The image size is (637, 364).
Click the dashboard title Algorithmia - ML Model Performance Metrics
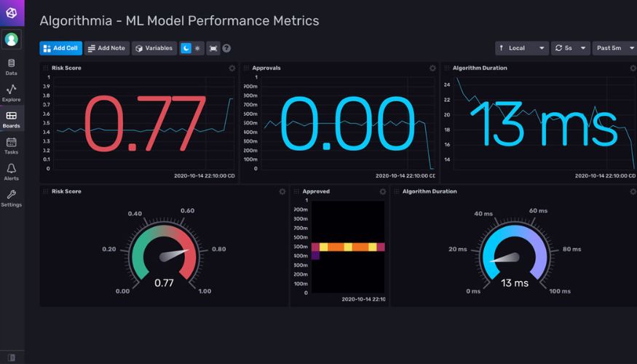(x=179, y=20)
